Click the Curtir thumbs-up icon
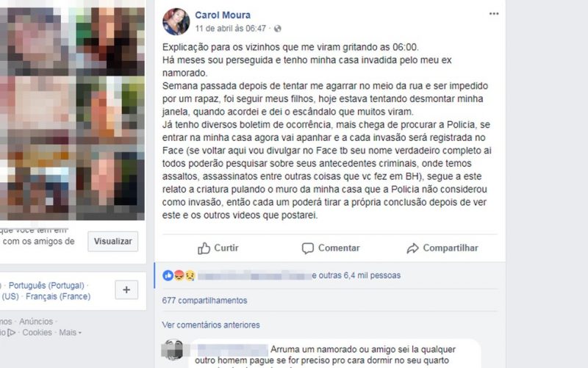The width and height of the screenshot is (588, 368). [x=204, y=248]
